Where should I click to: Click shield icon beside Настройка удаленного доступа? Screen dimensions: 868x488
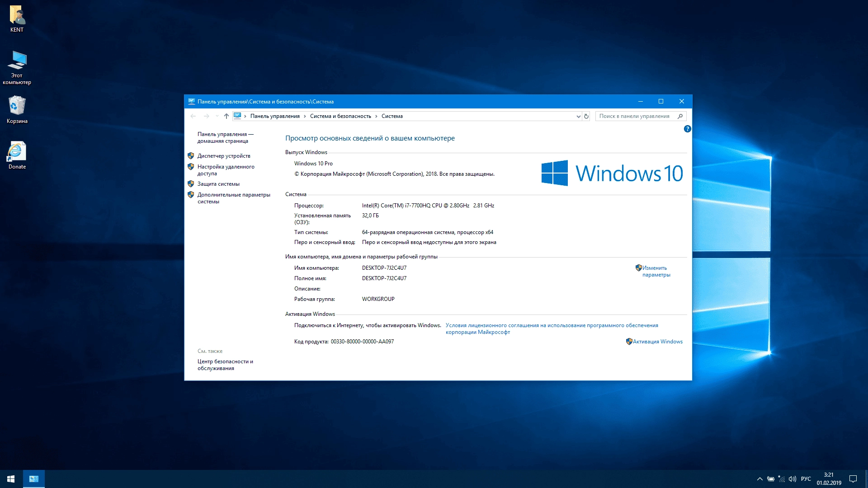click(191, 167)
